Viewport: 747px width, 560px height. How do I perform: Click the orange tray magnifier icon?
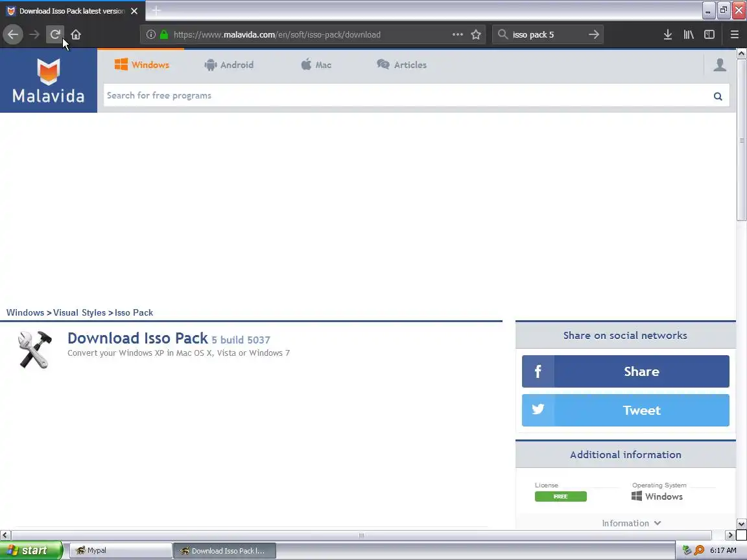coord(700,550)
